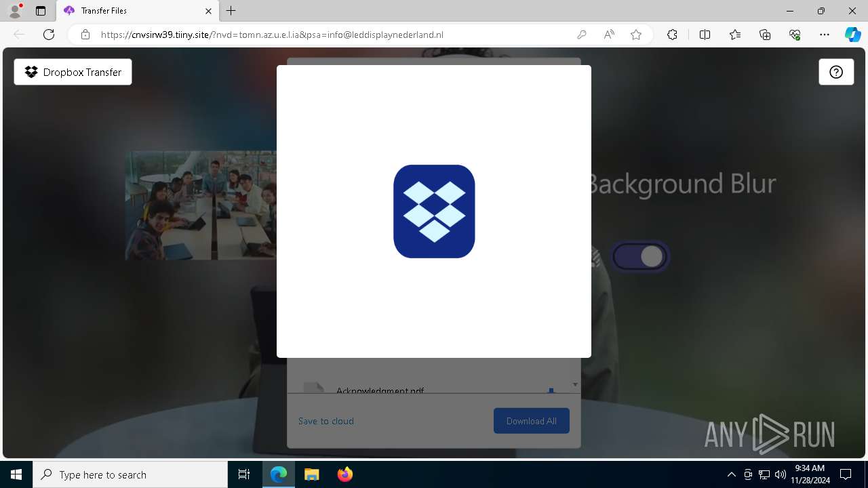This screenshot has height=488, width=868.
Task: Open Microsoft Edge from the taskbar
Action: point(279,474)
